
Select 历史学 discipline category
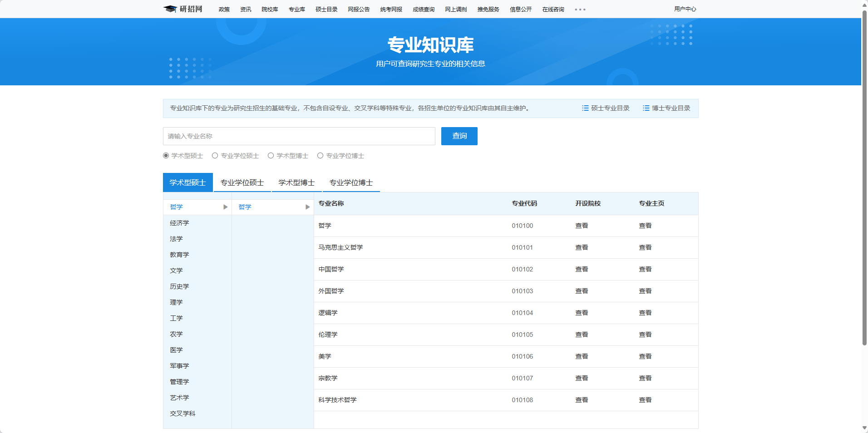click(x=180, y=286)
